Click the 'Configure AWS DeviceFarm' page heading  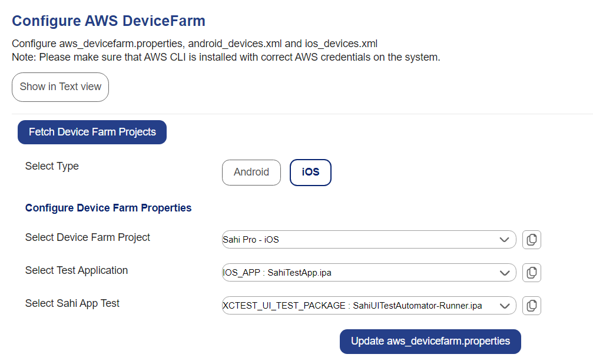[x=108, y=21]
